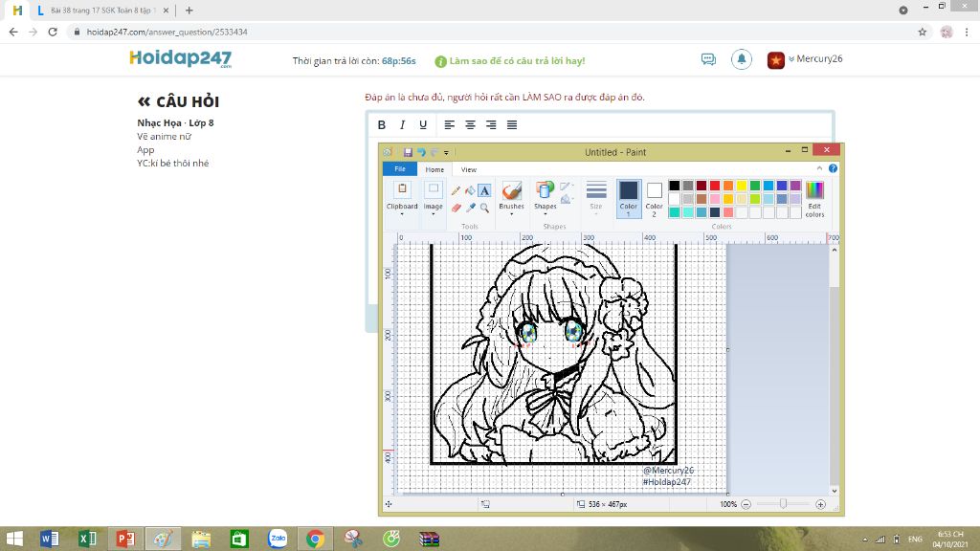Screen dimensions: 980x551
Task: Click Italic formatting button in answer editor
Action: coord(403,125)
